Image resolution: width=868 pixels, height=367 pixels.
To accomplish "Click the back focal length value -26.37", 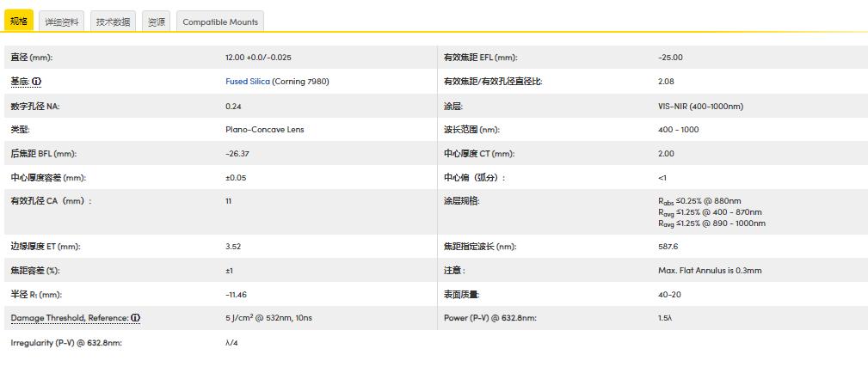I will [237, 154].
